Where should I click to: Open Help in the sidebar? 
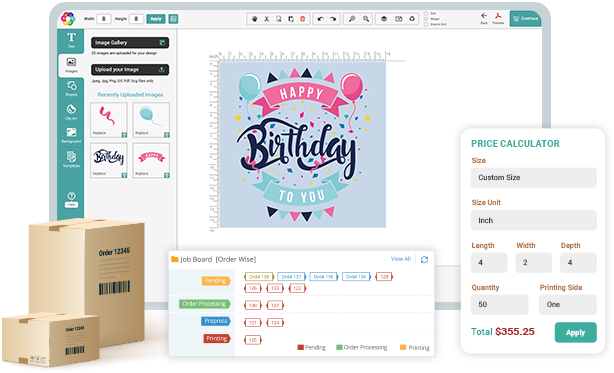click(71, 199)
